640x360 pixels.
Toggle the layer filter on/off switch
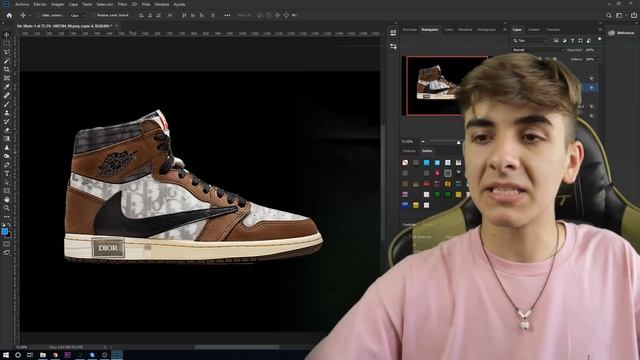pyautogui.click(x=600, y=39)
